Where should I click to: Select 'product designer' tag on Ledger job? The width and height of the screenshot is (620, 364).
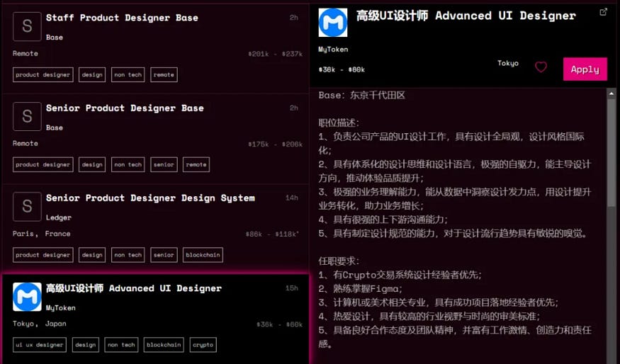click(x=43, y=255)
